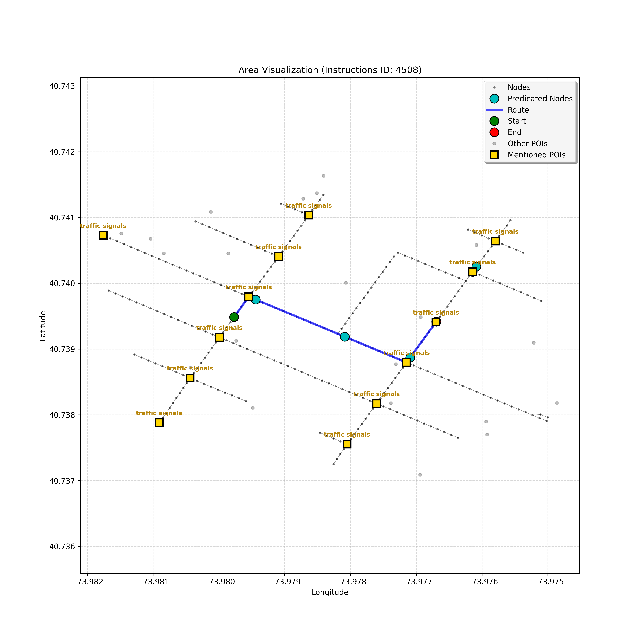This screenshot has height=644, width=644.
Task: Click the bottom-left traffic signals marker near 40.738
Action: click(159, 423)
